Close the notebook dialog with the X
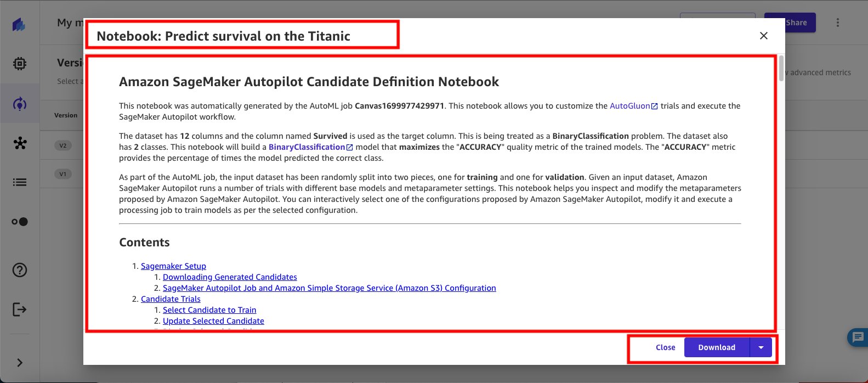Image resolution: width=868 pixels, height=383 pixels. [x=763, y=36]
